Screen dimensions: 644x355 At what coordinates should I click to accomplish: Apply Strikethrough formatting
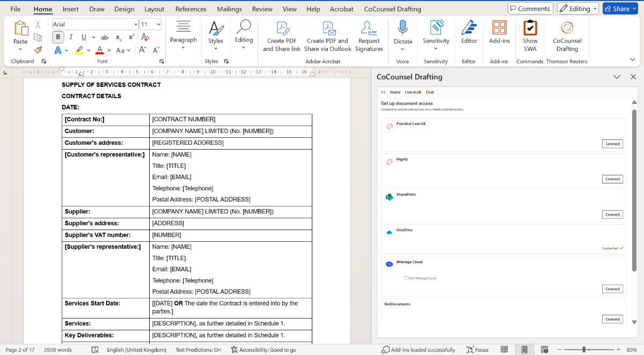pos(104,37)
